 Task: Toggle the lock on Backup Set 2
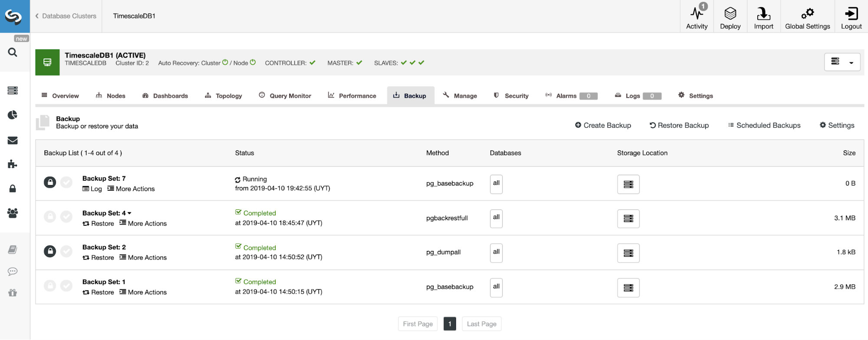click(50, 251)
